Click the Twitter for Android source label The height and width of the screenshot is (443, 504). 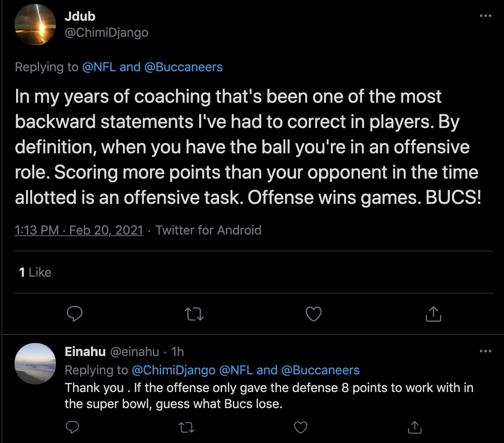(x=208, y=230)
